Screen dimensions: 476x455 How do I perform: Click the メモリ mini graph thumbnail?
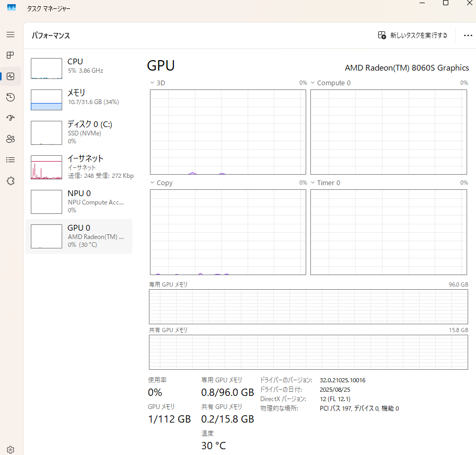point(47,100)
